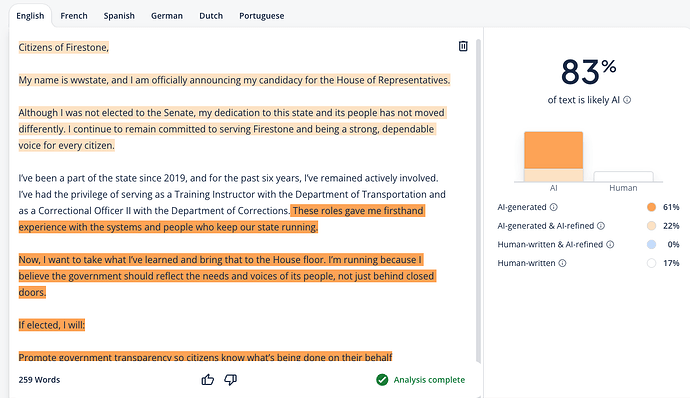Click the Human bar in the chart
690x398 pixels.
[623, 177]
